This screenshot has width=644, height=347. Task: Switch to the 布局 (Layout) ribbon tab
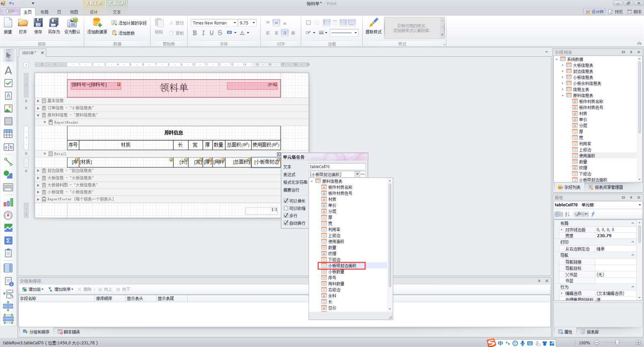[x=44, y=12]
